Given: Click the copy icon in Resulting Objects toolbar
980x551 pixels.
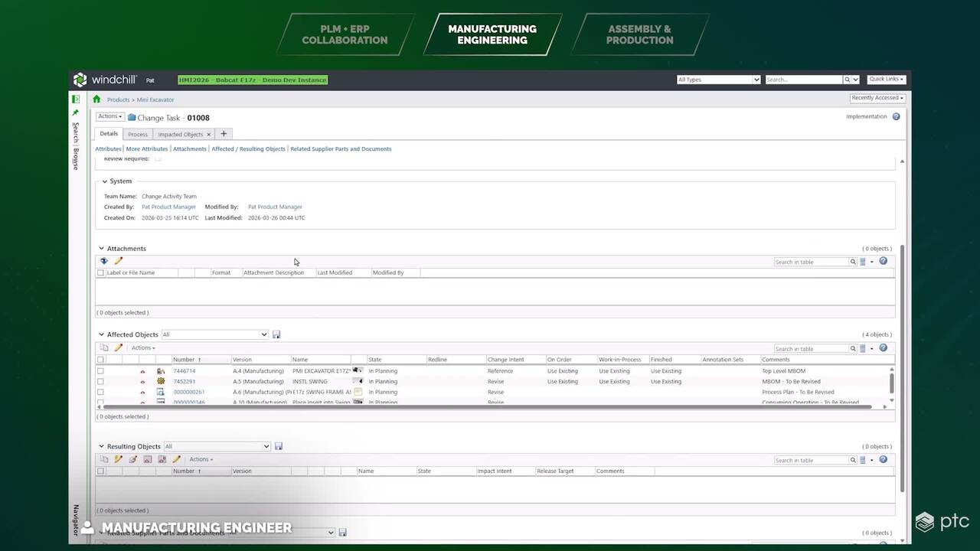Looking at the screenshot, I should click(x=104, y=459).
